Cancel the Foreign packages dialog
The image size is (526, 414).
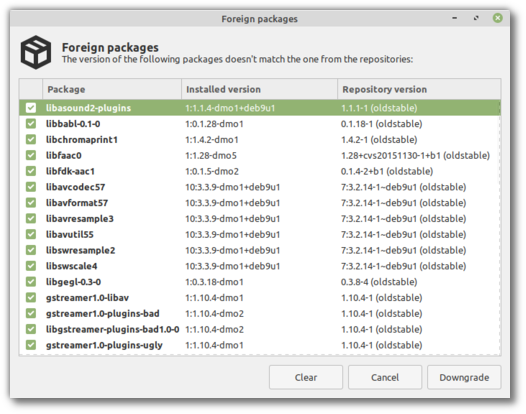(385, 377)
